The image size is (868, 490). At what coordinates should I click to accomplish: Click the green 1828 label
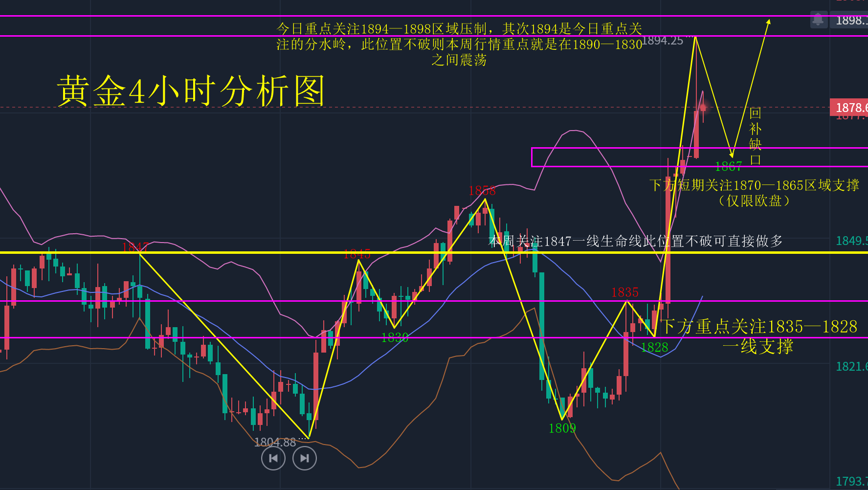[654, 347]
